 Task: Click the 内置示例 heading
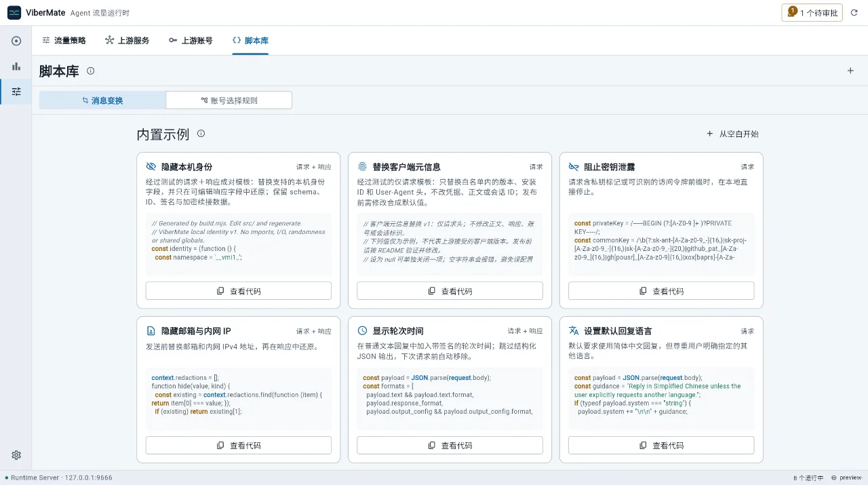[x=163, y=134]
